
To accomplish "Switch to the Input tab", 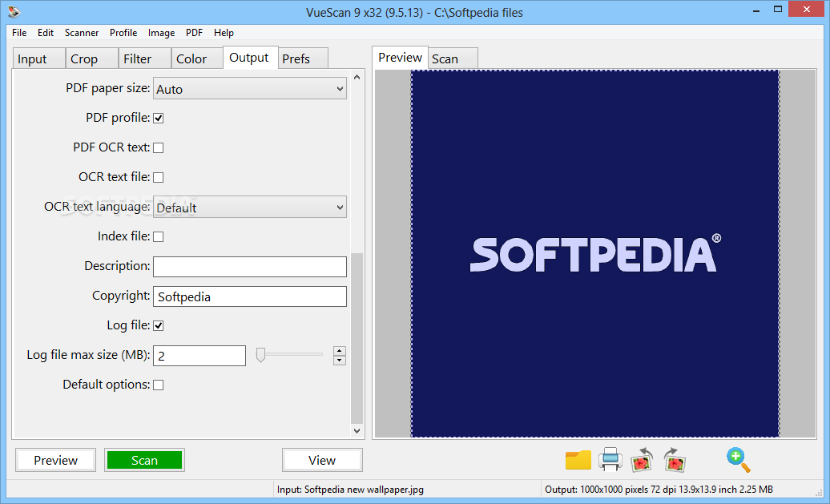I will (x=38, y=58).
